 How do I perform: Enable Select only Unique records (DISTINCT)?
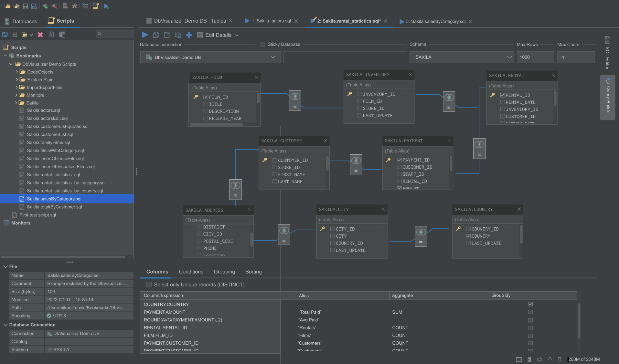point(149,285)
